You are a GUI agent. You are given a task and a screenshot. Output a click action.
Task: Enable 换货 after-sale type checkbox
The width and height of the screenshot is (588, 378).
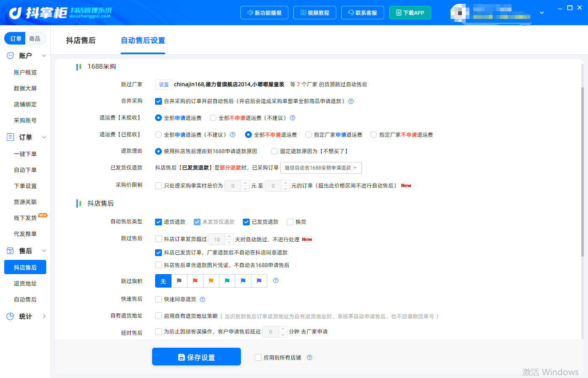tap(290, 222)
